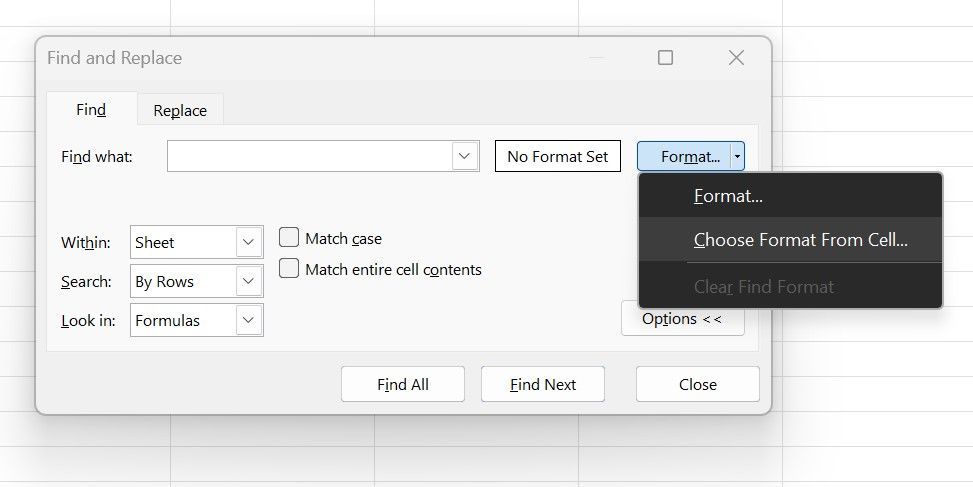Viewport: 973px width, 487px height.
Task: Switch to the Replace tab
Action: (180, 110)
